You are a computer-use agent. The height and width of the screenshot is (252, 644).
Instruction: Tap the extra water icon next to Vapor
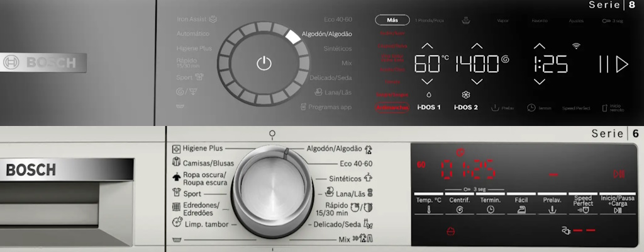click(466, 20)
